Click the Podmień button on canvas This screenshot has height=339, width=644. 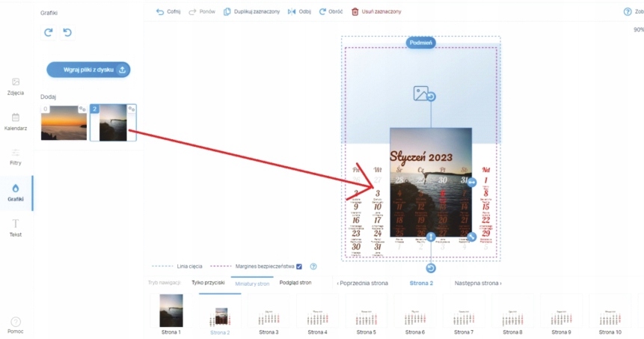(420, 43)
